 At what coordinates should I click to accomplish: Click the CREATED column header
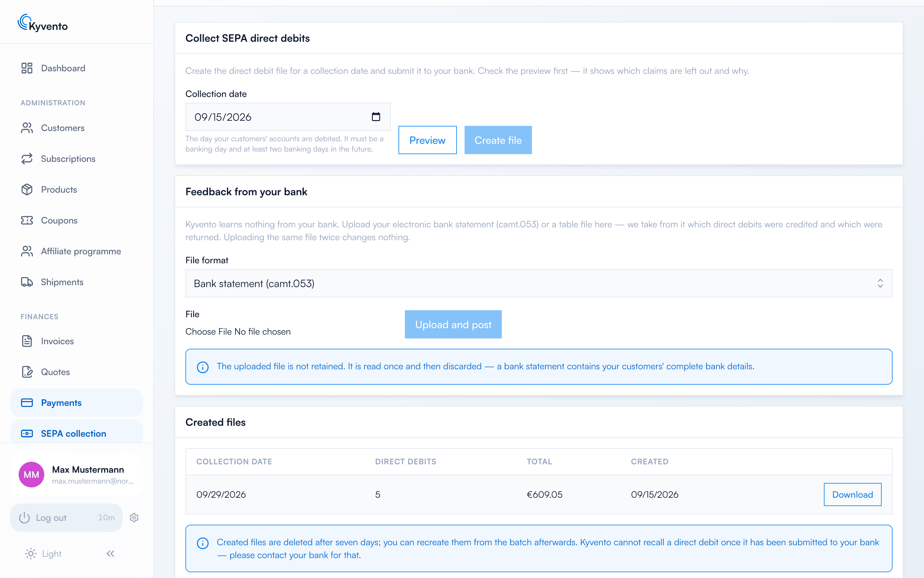pyautogui.click(x=649, y=461)
